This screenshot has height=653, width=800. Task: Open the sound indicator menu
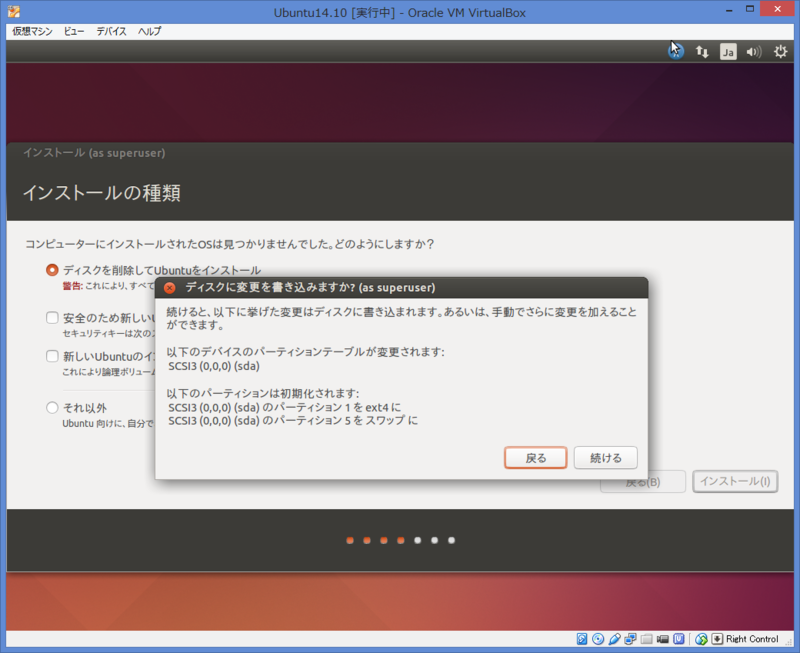(x=755, y=51)
